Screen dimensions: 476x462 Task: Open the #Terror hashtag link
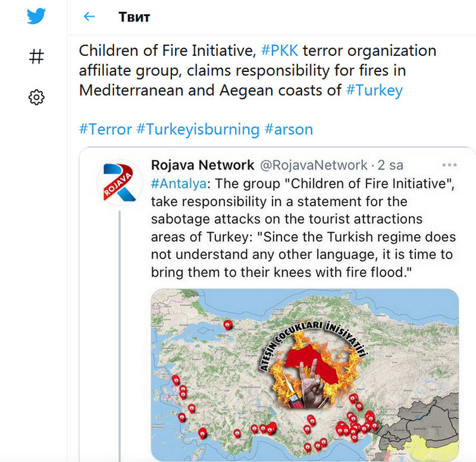tap(105, 129)
